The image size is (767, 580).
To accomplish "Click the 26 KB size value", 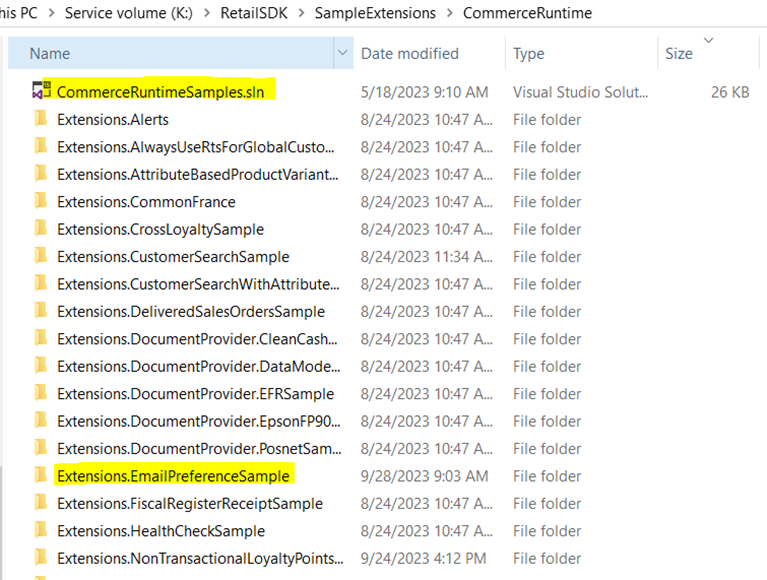I will [x=730, y=92].
